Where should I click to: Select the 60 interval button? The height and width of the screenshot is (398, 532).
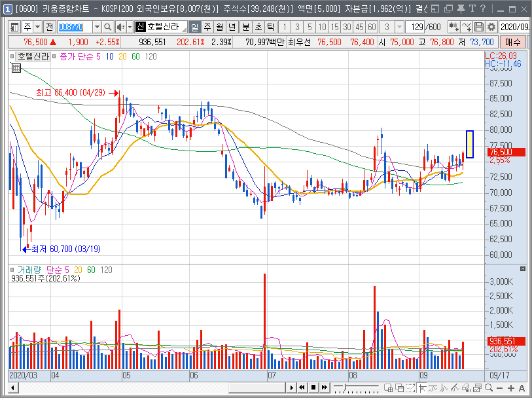click(372, 26)
